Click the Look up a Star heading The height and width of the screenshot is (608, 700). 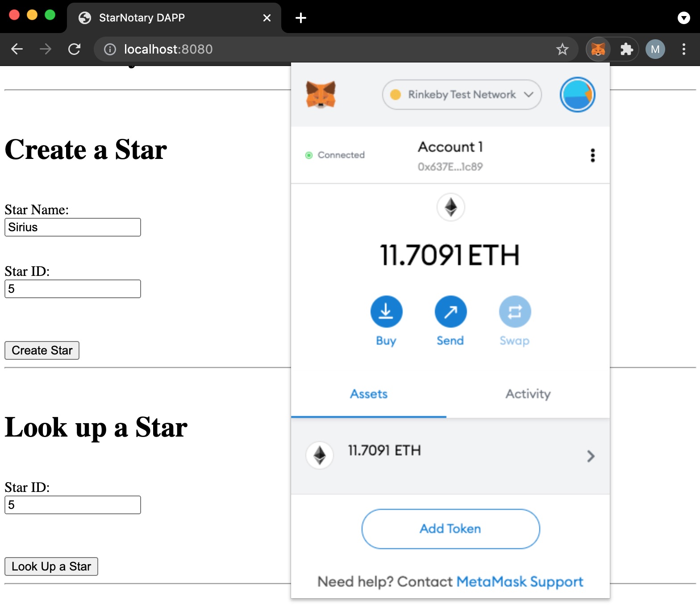click(x=96, y=428)
